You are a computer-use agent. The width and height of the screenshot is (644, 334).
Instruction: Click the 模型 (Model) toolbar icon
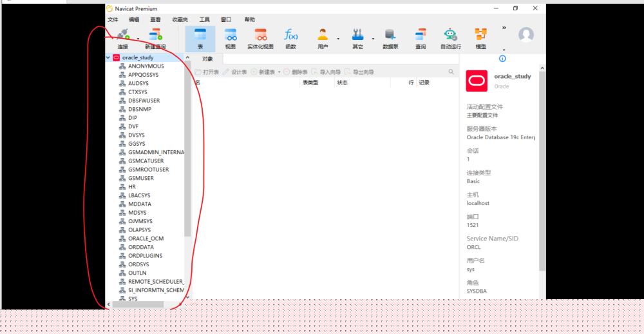tap(480, 37)
